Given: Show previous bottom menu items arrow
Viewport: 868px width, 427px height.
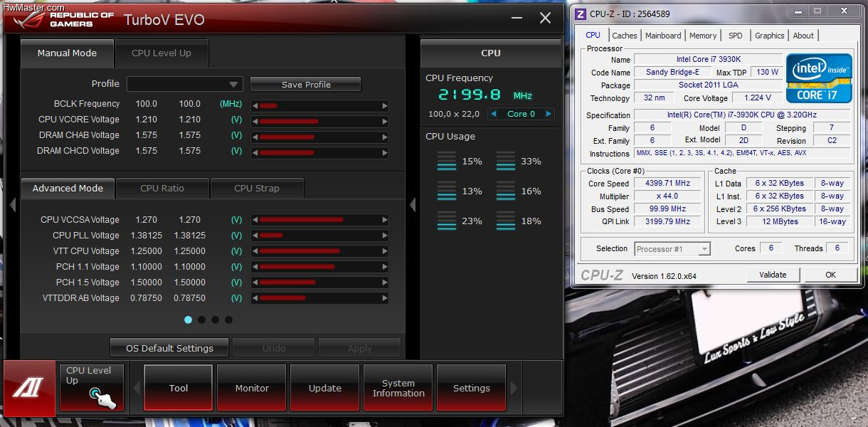Looking at the screenshot, I should tap(137, 389).
